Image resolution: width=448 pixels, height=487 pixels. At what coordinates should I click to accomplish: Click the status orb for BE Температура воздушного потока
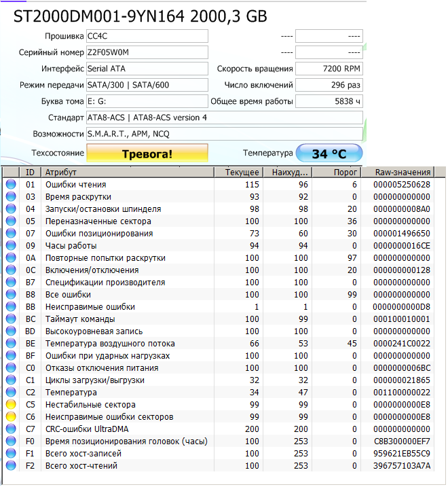pos(11,344)
